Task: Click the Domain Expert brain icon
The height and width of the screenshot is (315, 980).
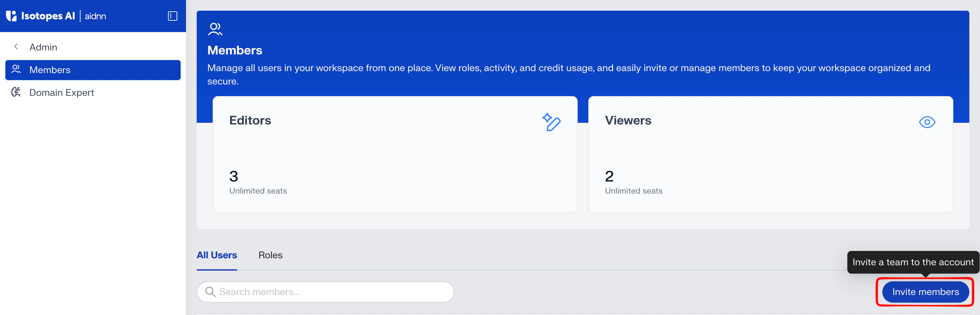Action: point(16,92)
